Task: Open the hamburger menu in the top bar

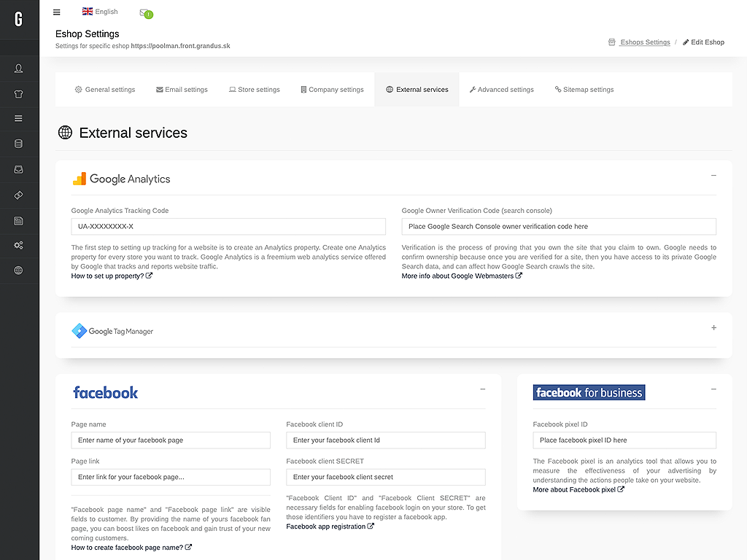Action: pos(57,12)
